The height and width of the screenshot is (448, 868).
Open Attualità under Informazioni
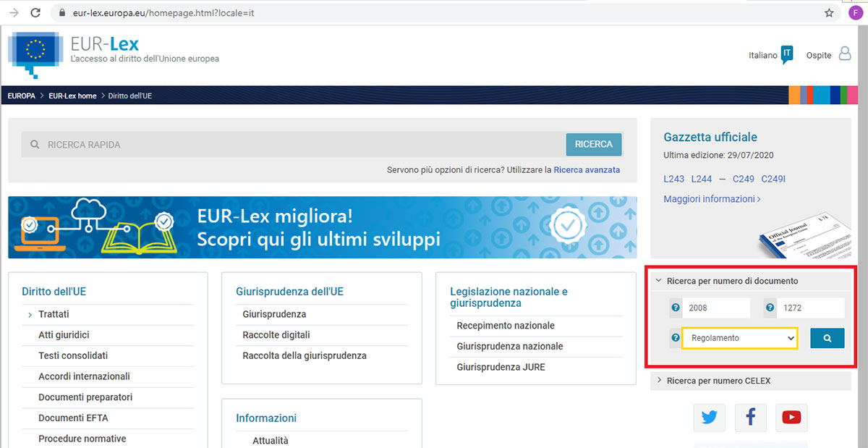(x=271, y=441)
